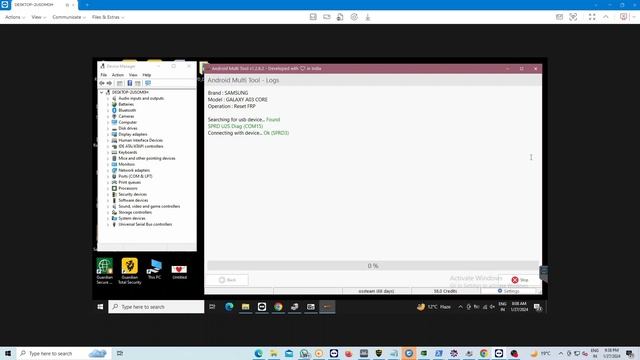The height and width of the screenshot is (360, 640).
Task: Open Google Chrome on remote taskbar
Action: coord(278,307)
